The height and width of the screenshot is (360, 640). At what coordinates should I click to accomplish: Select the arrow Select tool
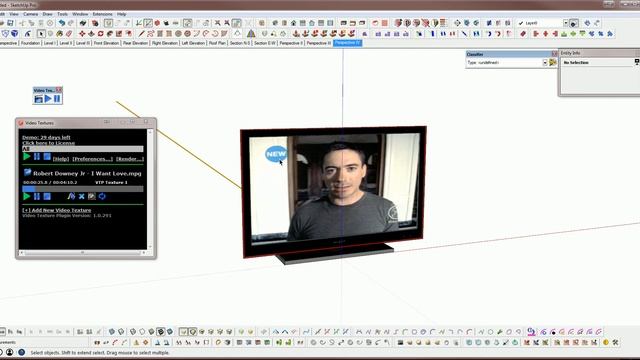41,33
